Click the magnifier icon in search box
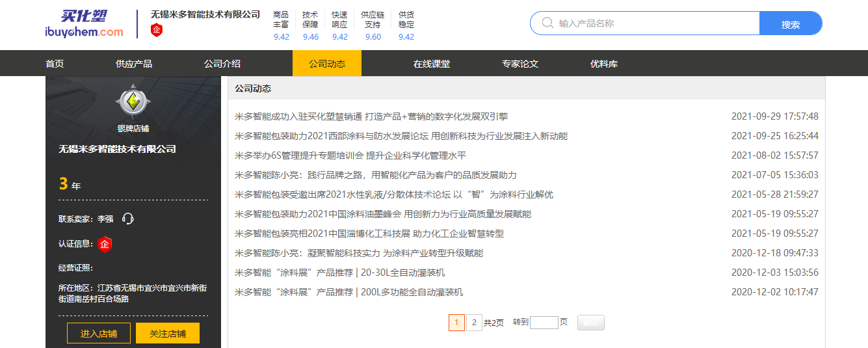Viewport: 868px width, 348px height. click(547, 23)
